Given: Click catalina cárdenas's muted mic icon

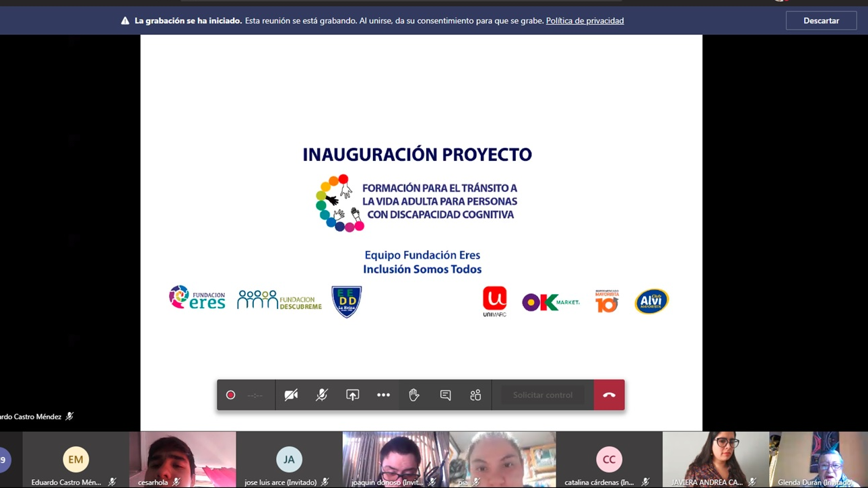Looking at the screenshot, I should [x=645, y=482].
